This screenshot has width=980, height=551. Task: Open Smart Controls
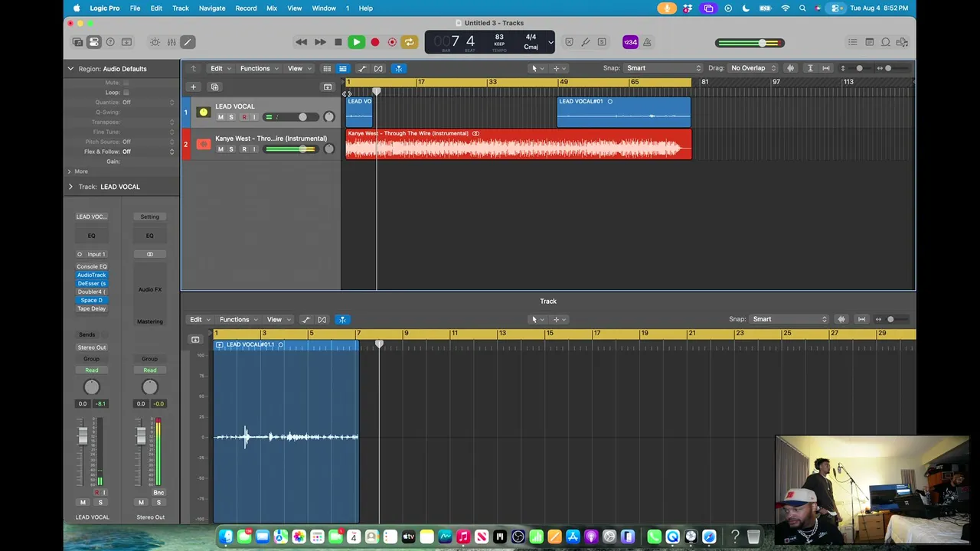155,42
